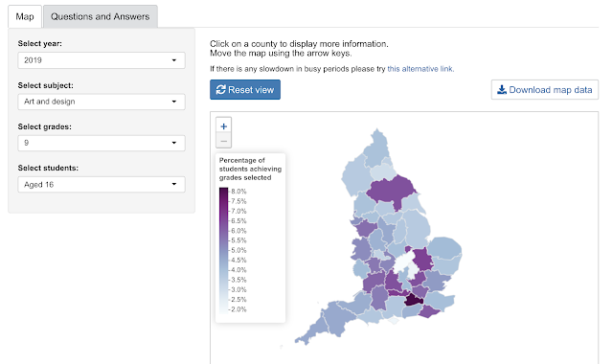The width and height of the screenshot is (613, 364).
Task: Open the subject dropdown showing Art and design
Action: (x=102, y=102)
